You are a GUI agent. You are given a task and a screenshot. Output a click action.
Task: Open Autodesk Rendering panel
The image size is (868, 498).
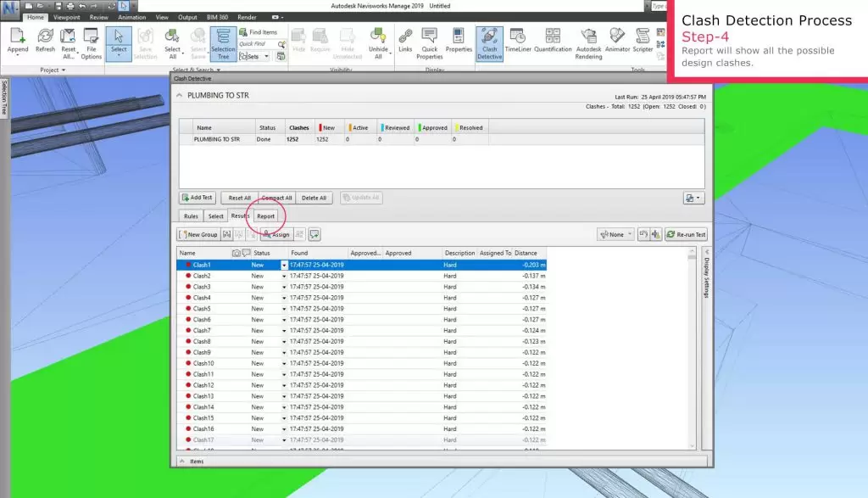pos(588,42)
